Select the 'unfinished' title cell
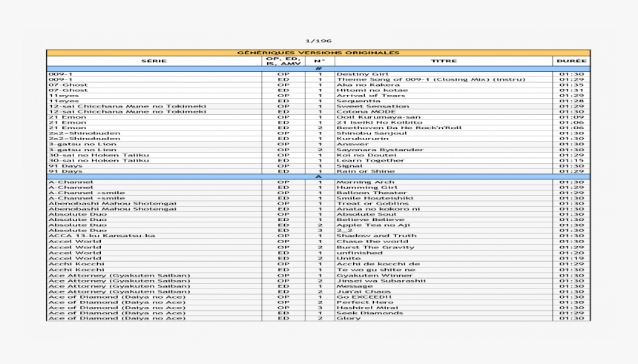 click(444, 253)
